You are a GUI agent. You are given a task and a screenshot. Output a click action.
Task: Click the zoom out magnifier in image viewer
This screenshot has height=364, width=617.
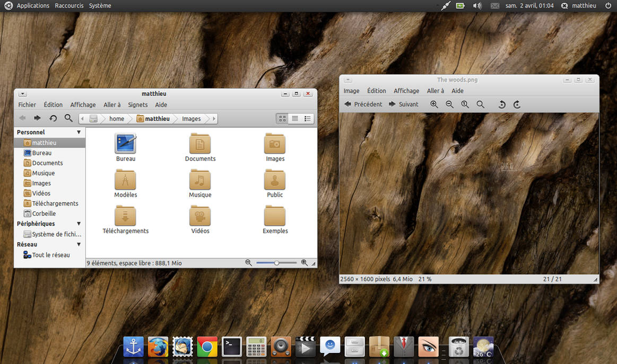pos(449,104)
